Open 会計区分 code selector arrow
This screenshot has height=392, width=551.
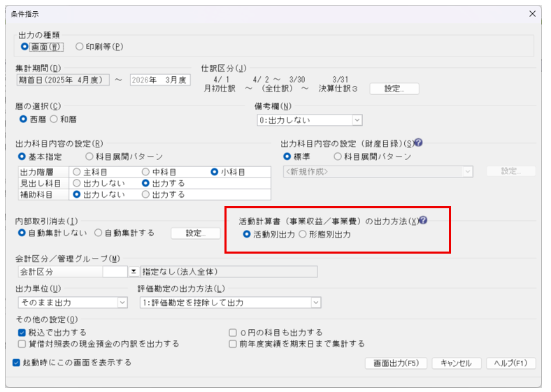click(134, 272)
